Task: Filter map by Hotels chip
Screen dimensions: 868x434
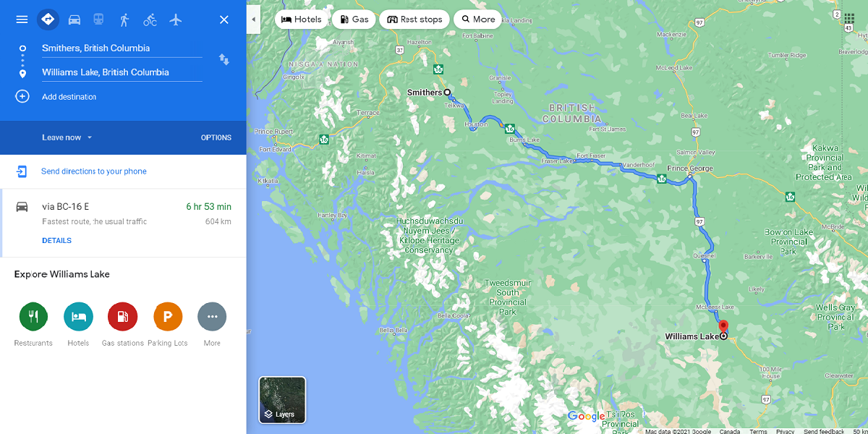Action: point(301,20)
